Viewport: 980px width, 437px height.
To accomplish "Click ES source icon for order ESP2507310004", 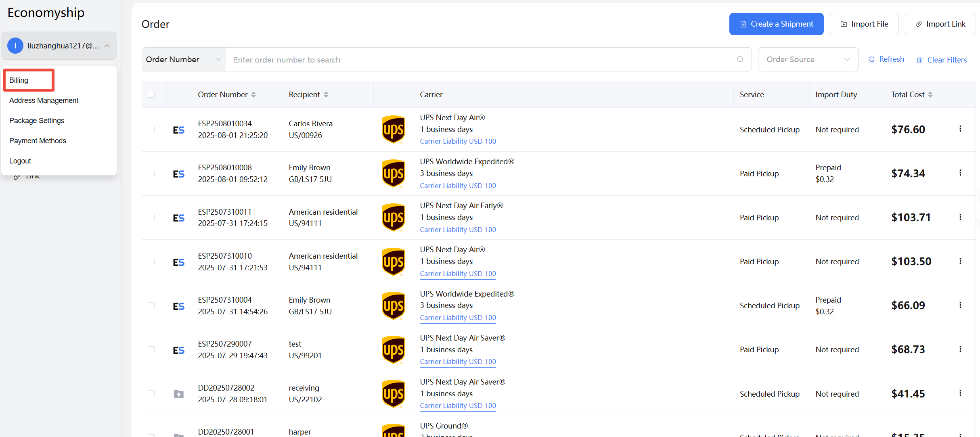I will (x=178, y=306).
